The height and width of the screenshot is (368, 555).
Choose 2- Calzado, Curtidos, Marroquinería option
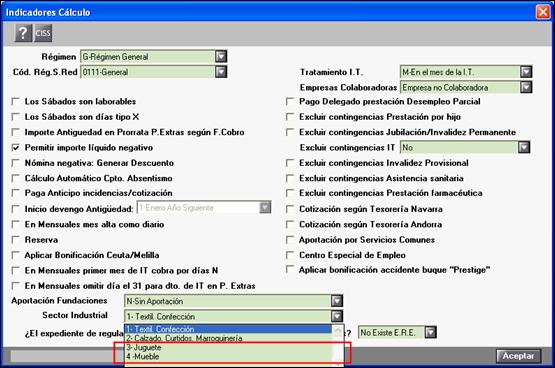[228, 338]
